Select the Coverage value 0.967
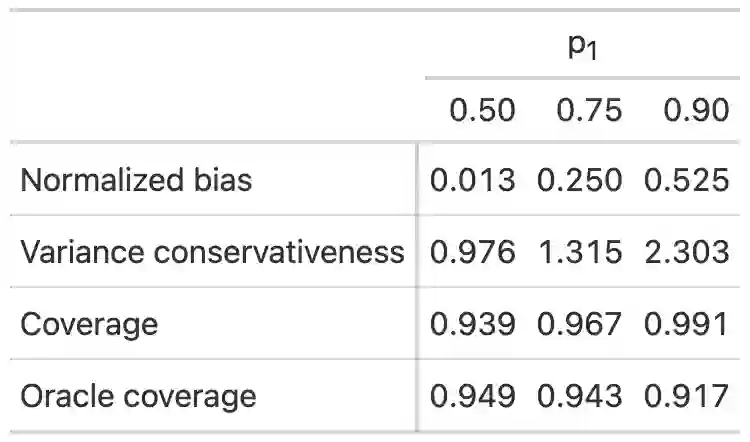The width and height of the screenshot is (750, 442). pos(580,324)
